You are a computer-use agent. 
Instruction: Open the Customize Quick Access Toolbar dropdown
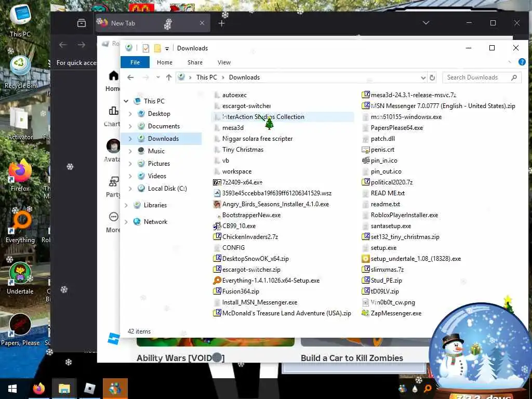[x=167, y=48]
